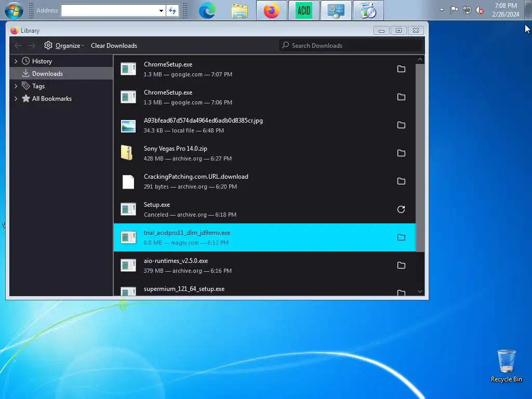Go back with the left arrow button
532x399 pixels.
point(18,46)
